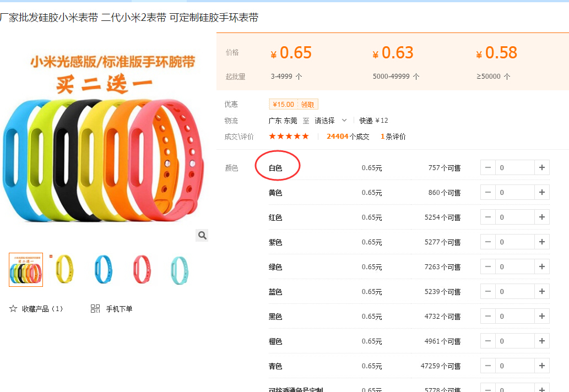The height and width of the screenshot is (392, 569).
Task: Increase quantity for 黄色
Action: 542,192
